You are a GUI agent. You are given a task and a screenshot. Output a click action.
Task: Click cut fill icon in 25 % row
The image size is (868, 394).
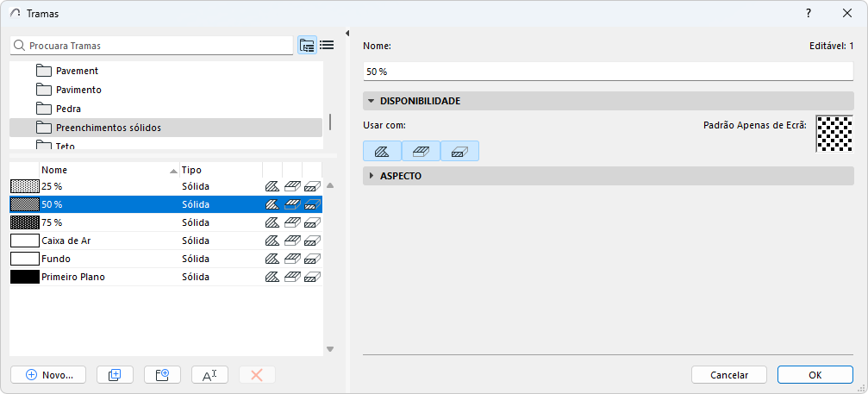[x=312, y=186]
